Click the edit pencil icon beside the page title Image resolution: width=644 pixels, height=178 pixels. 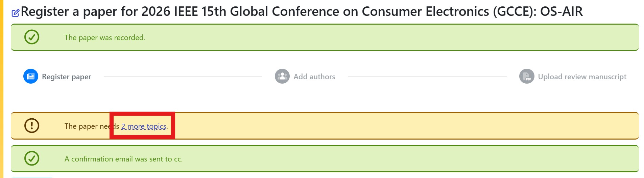[16, 13]
